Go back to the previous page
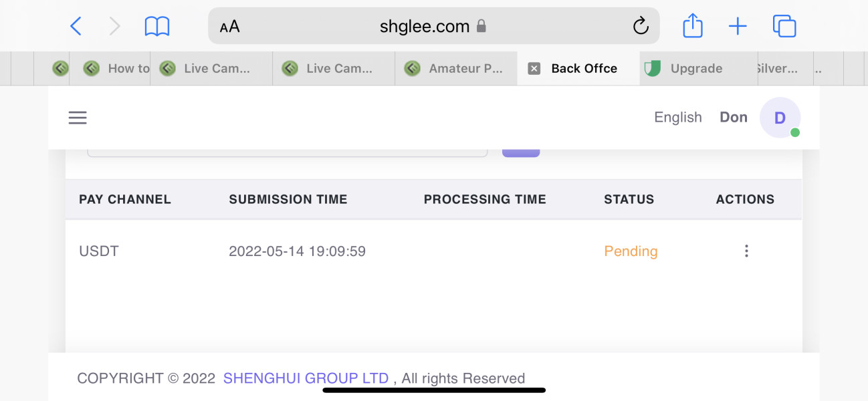Image resolution: width=868 pixels, height=401 pixels. tap(76, 27)
